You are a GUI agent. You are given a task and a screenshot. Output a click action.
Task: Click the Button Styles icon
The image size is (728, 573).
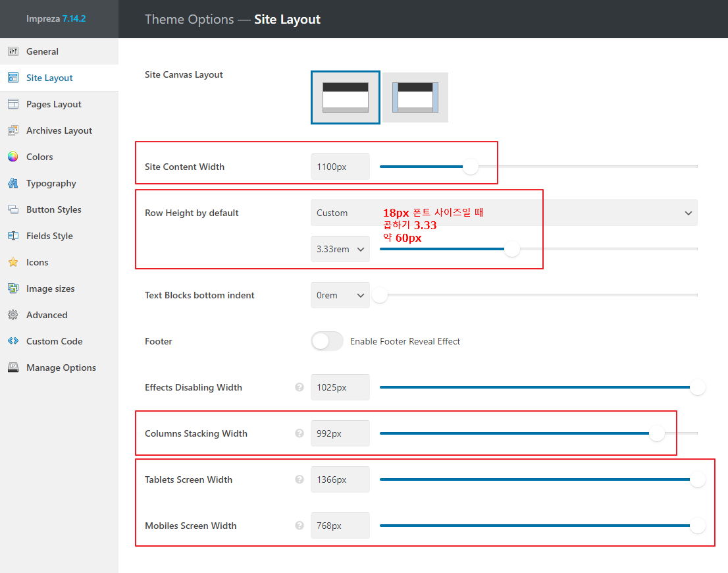click(x=13, y=209)
